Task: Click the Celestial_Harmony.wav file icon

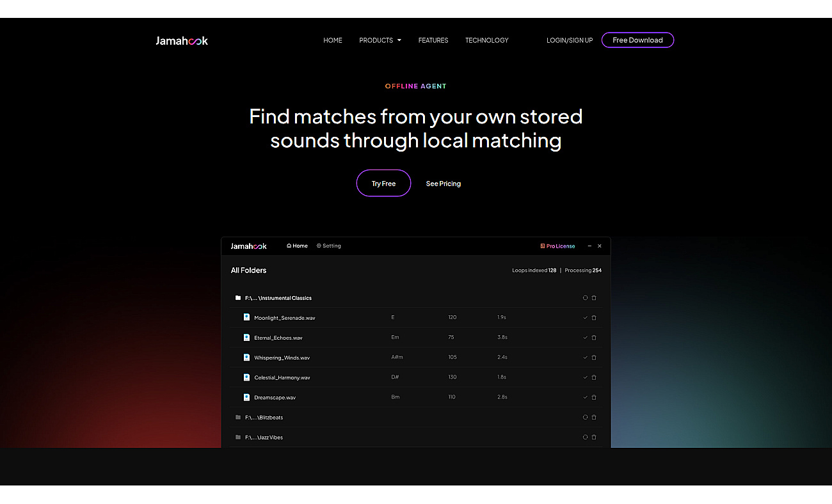Action: pyautogui.click(x=246, y=377)
